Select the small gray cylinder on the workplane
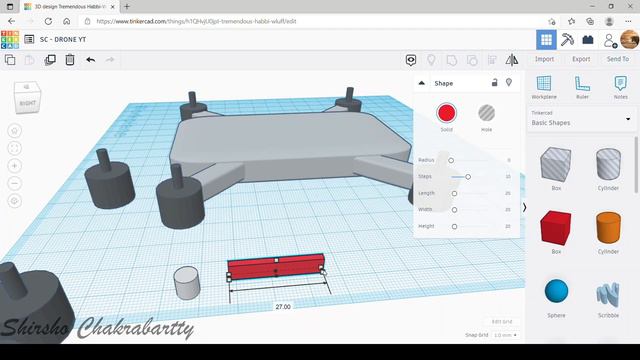 click(187, 282)
